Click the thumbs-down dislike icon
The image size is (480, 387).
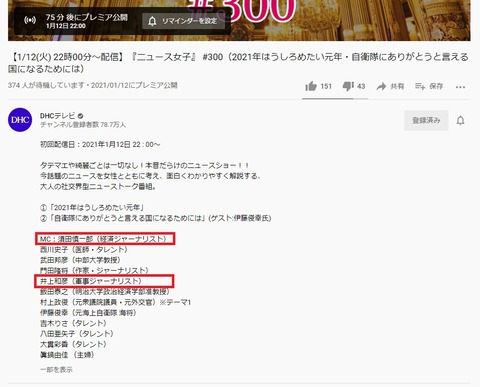click(348, 86)
